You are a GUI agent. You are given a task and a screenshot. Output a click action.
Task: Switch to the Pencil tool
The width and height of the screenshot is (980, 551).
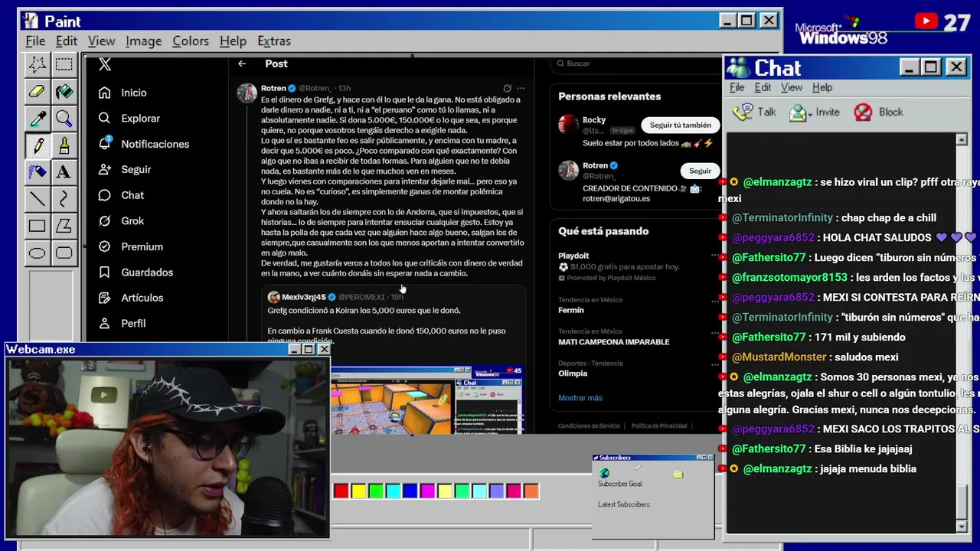(x=37, y=145)
